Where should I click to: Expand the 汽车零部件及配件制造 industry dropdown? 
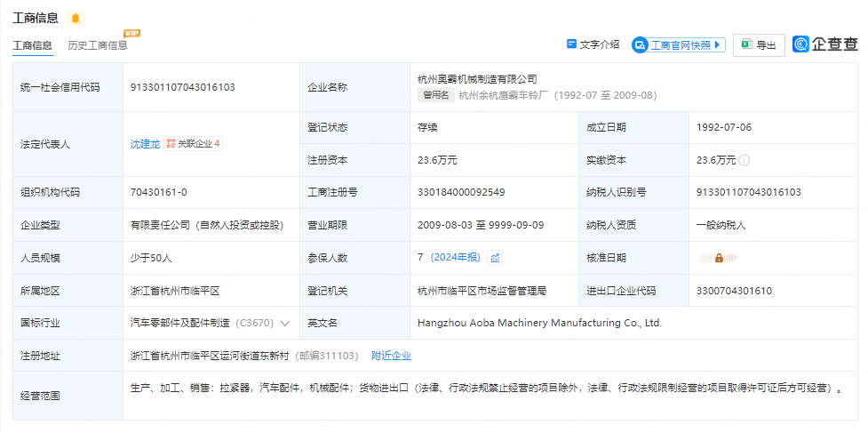(x=285, y=324)
